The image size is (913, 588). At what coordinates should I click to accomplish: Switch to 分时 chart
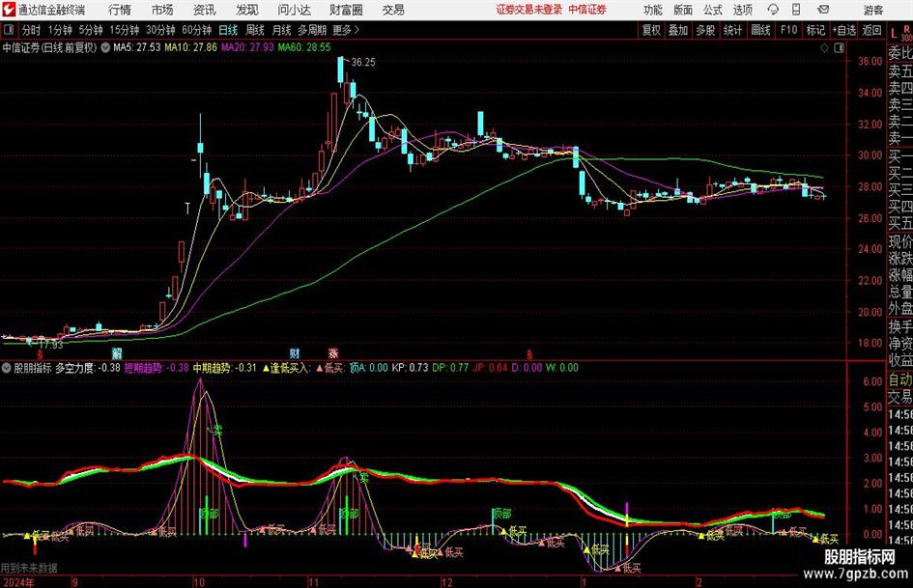coord(31,30)
